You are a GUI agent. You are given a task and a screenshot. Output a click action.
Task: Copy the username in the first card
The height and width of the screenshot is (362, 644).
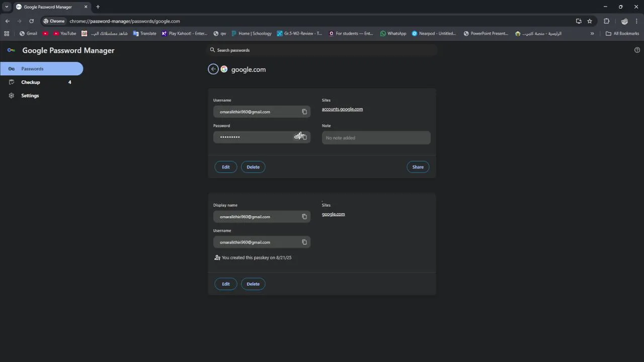tap(304, 112)
